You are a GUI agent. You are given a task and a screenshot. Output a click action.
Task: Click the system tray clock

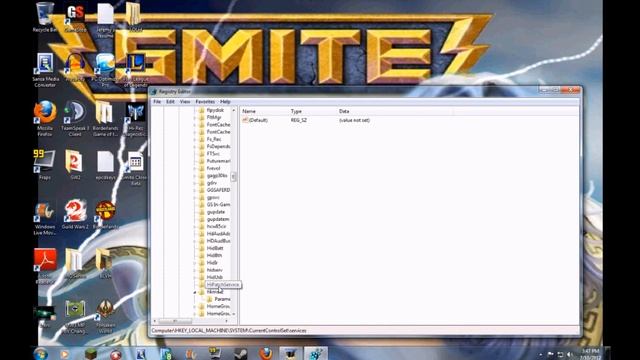click(590, 354)
